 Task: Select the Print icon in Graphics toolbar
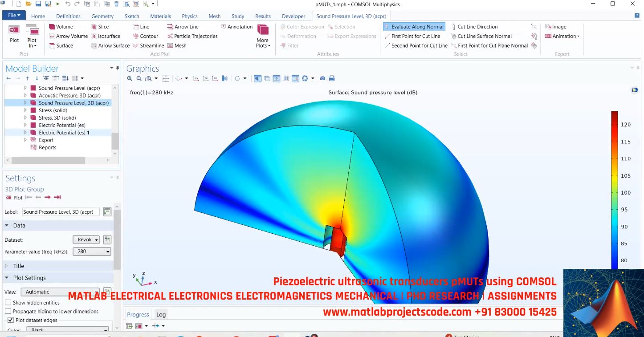tap(332, 78)
